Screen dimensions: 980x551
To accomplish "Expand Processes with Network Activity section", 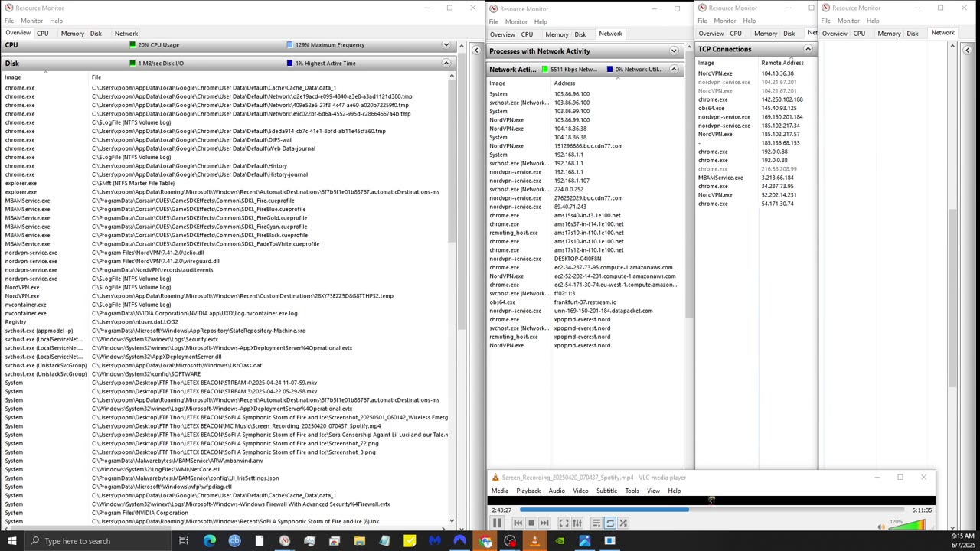I will tap(674, 51).
